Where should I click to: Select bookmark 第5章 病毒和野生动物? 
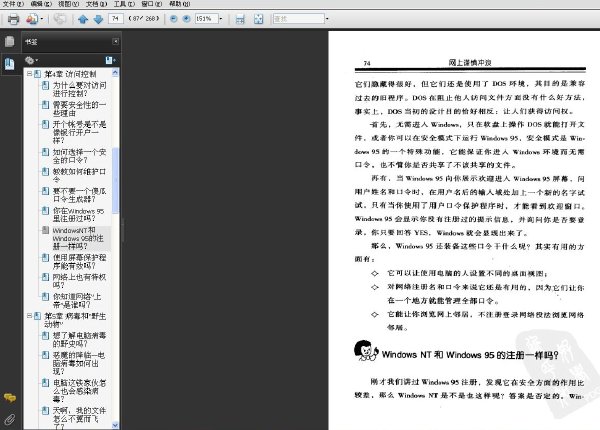[x=75, y=320]
